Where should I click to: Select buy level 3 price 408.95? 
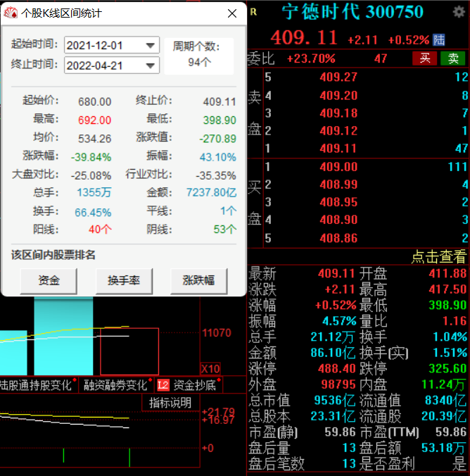[x=338, y=202]
